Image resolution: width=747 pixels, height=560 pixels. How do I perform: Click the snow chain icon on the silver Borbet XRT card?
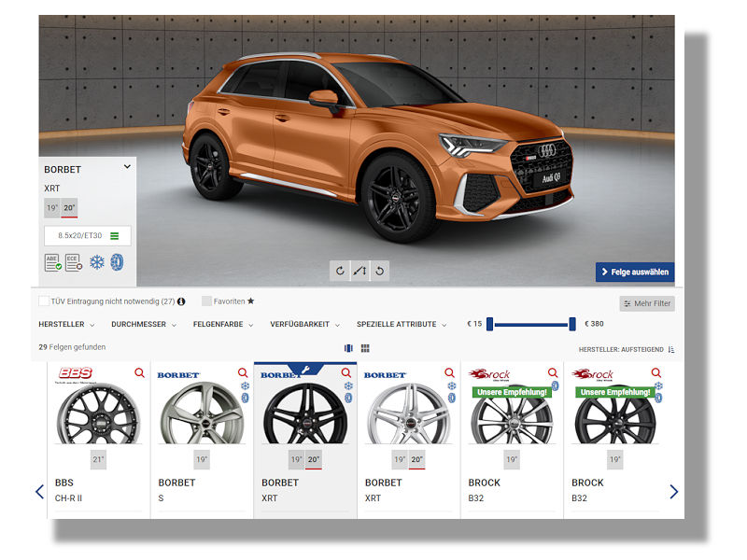pyautogui.click(x=452, y=398)
